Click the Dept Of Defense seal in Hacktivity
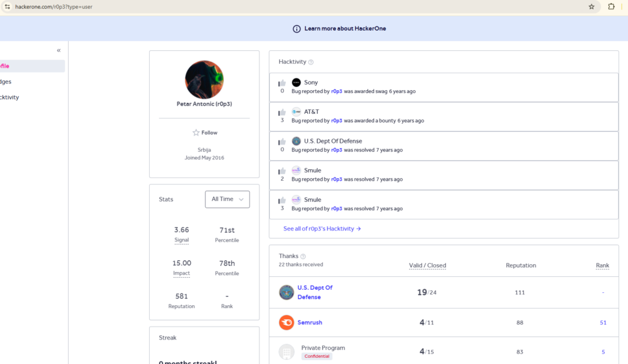 click(x=296, y=141)
